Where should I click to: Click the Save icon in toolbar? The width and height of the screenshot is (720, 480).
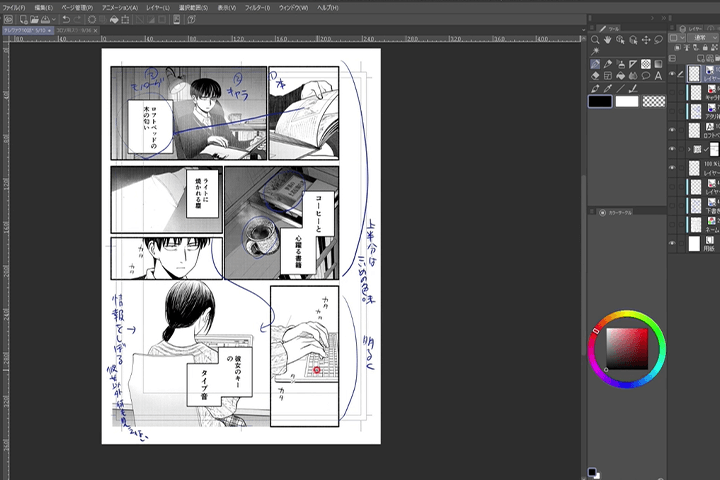pos(45,19)
